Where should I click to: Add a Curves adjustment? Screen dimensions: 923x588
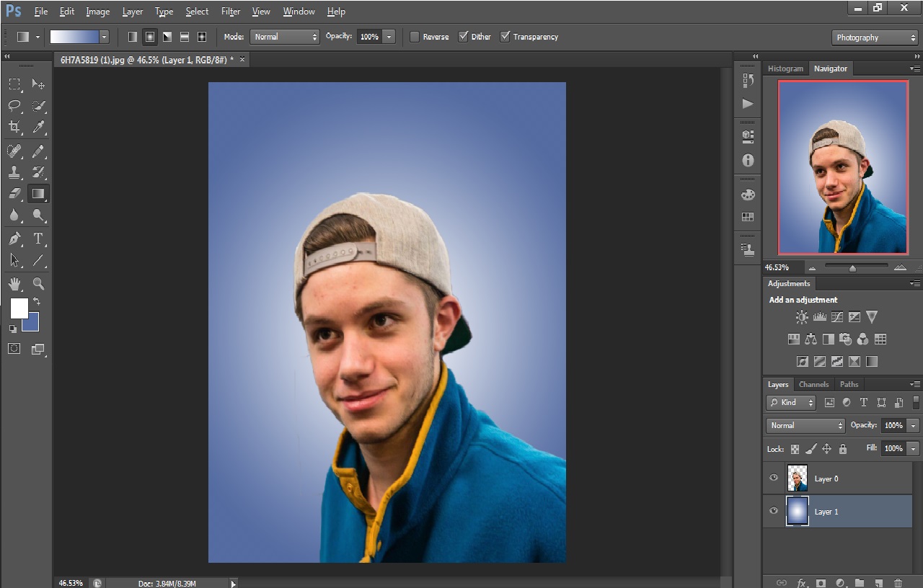[837, 317]
